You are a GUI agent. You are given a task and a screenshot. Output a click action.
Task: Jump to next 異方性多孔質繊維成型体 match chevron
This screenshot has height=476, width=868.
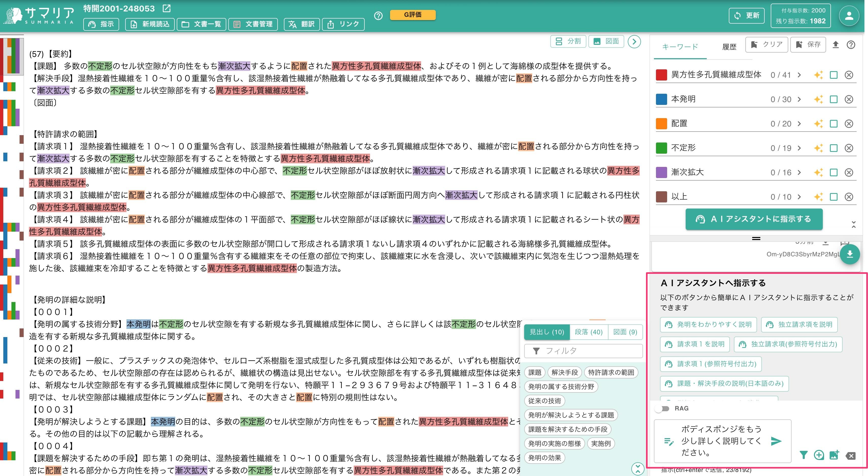click(799, 75)
